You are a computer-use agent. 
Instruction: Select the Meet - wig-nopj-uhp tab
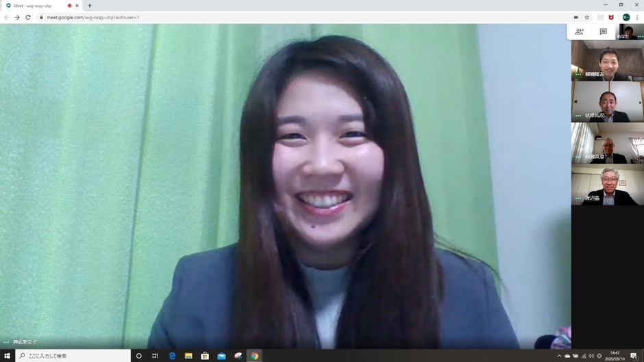click(41, 5)
